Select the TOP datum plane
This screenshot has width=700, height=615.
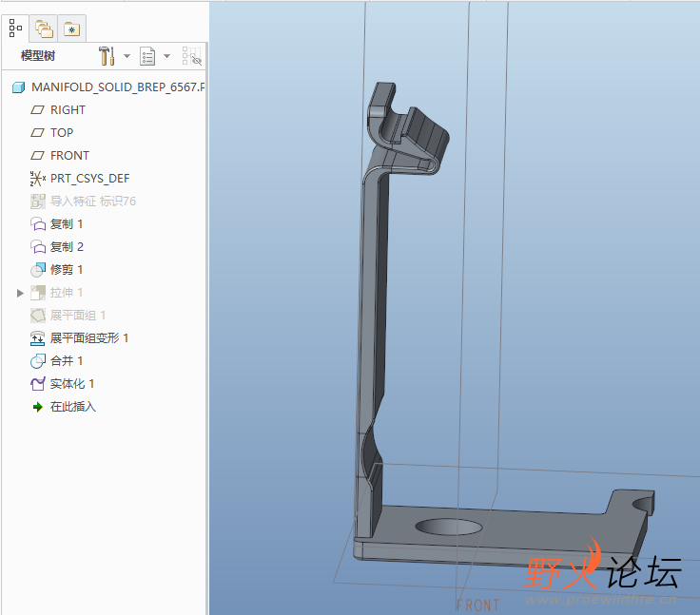click(x=62, y=132)
